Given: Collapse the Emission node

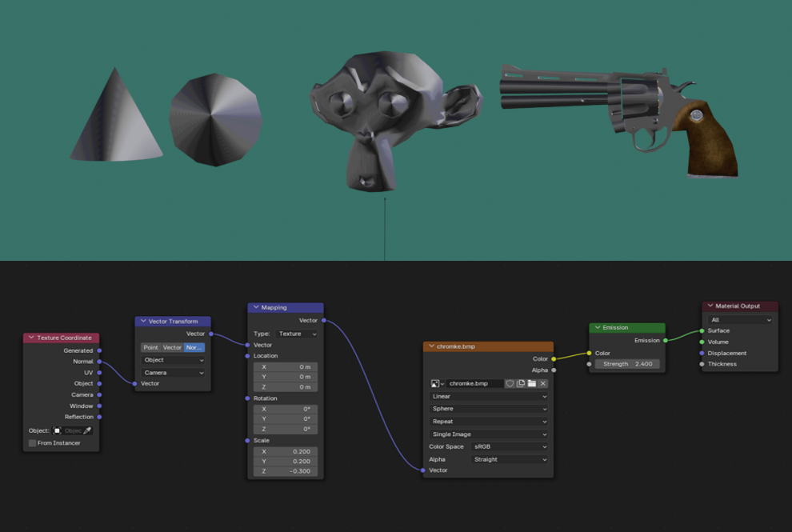Looking at the screenshot, I should 598,327.
